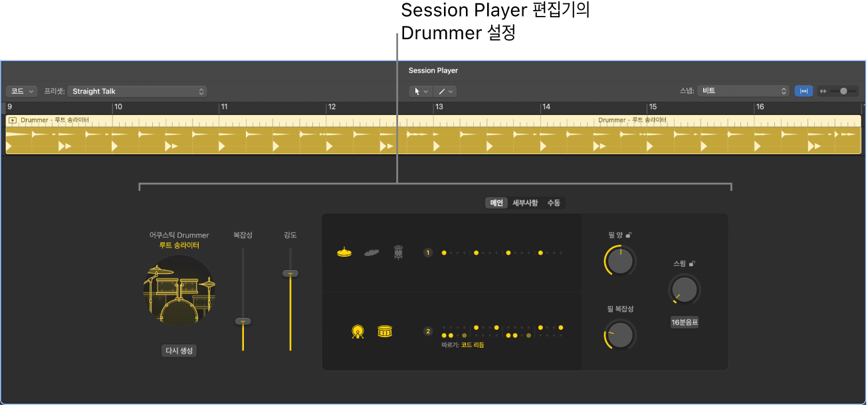Click the 필 양 knob
Viewport: 868px width, 405px height.
tap(620, 261)
